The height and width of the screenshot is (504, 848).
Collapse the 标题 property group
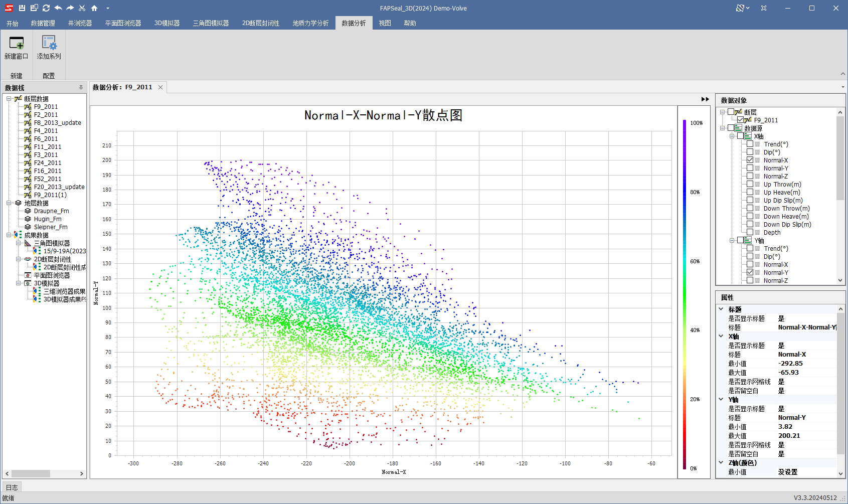point(721,309)
